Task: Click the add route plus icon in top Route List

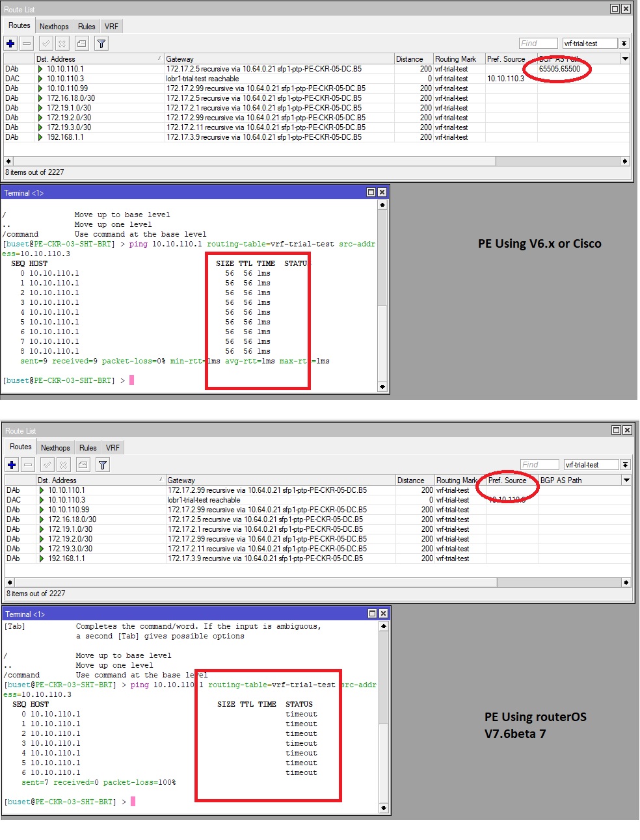Action: [x=10, y=44]
